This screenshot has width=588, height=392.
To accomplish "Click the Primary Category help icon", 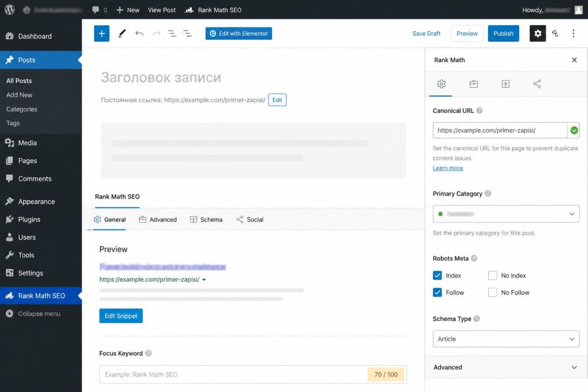I will 488,193.
